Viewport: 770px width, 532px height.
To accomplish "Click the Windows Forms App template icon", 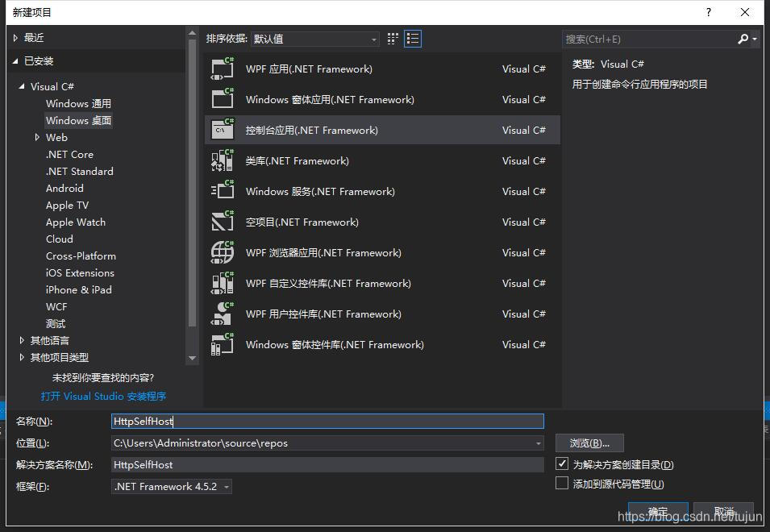I will click(x=223, y=99).
